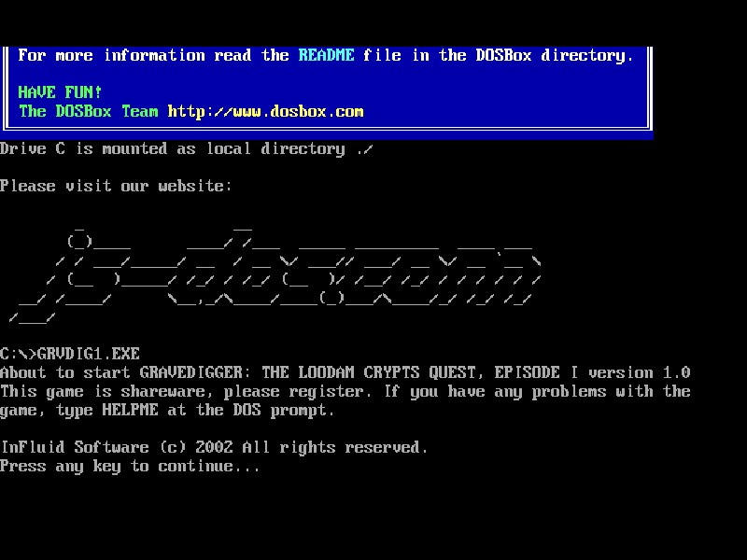The width and height of the screenshot is (747, 560).
Task: Click "The DOSBox Team" text
Action: pos(89,111)
